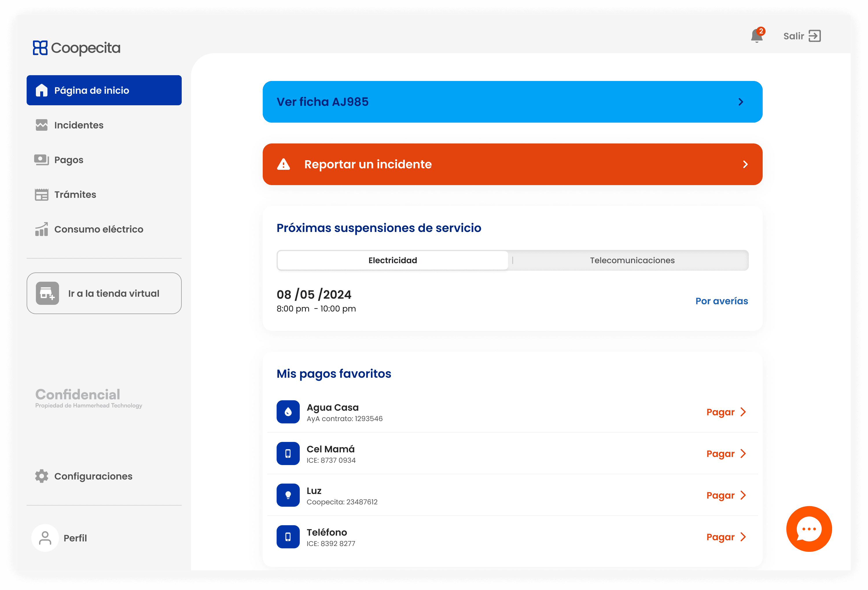Open Configuraciones gear icon
This screenshot has width=868, height=590.
[41, 476]
